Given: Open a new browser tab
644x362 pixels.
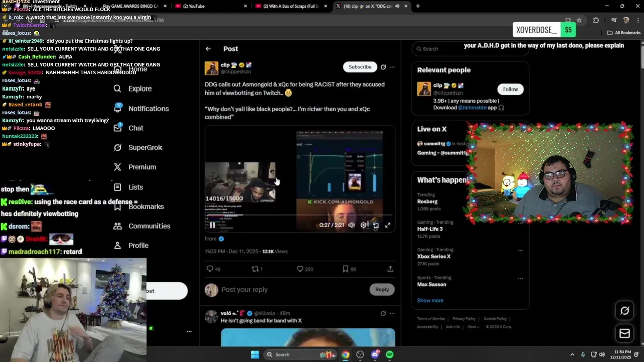Looking at the screenshot, I should 418,6.
